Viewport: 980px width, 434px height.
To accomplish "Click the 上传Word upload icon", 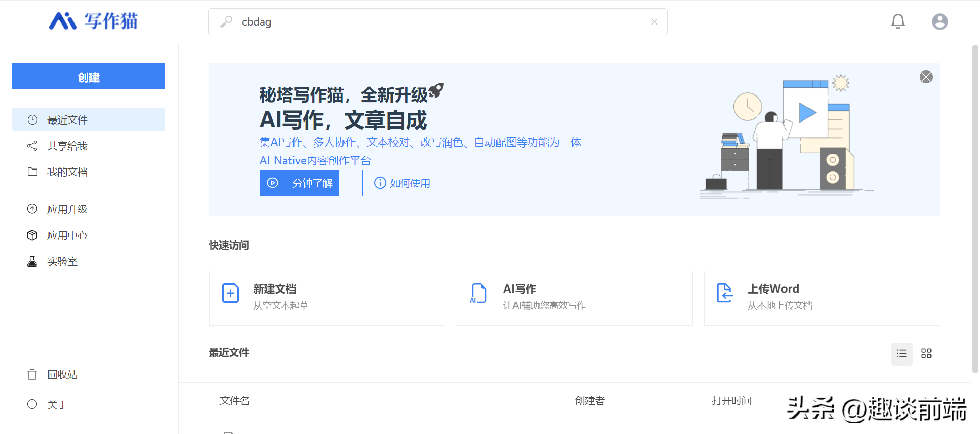I will (725, 293).
